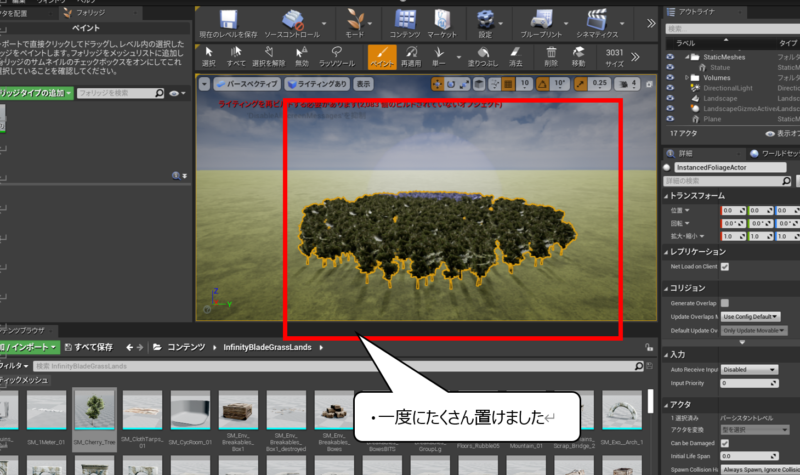Click the Invalid (無効) selection tool

[302, 57]
